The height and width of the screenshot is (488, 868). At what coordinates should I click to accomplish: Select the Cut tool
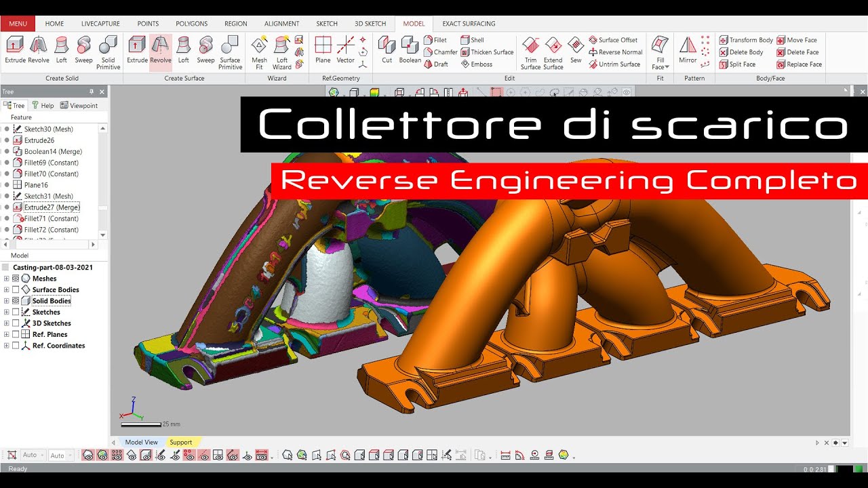[x=387, y=51]
